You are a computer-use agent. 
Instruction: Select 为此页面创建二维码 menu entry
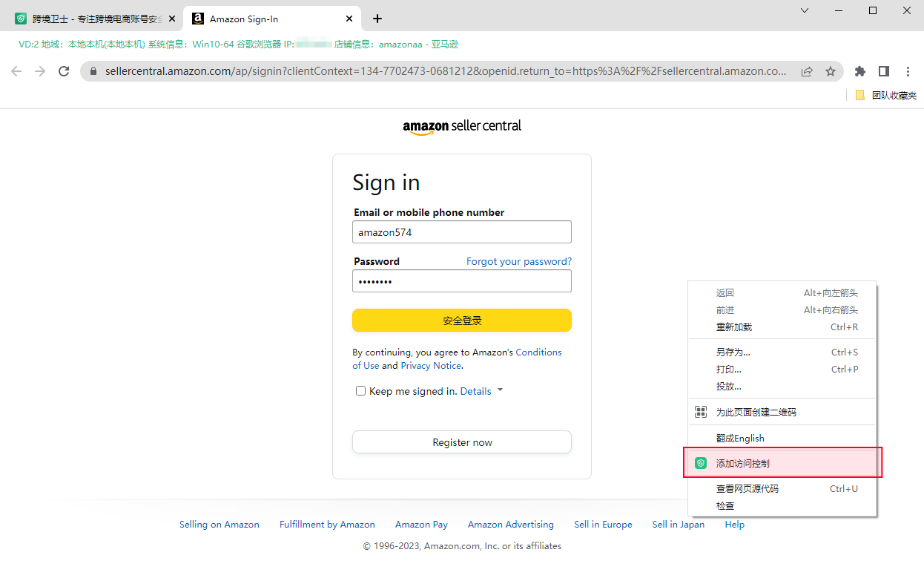point(782,412)
